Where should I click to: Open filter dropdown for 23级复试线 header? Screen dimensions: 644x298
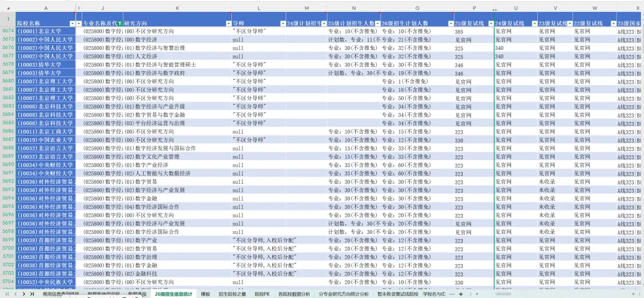570,24
